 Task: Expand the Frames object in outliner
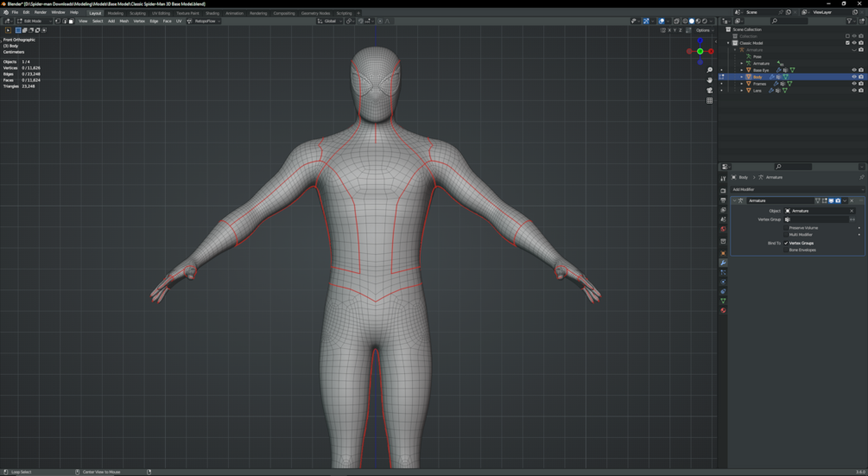[742, 84]
